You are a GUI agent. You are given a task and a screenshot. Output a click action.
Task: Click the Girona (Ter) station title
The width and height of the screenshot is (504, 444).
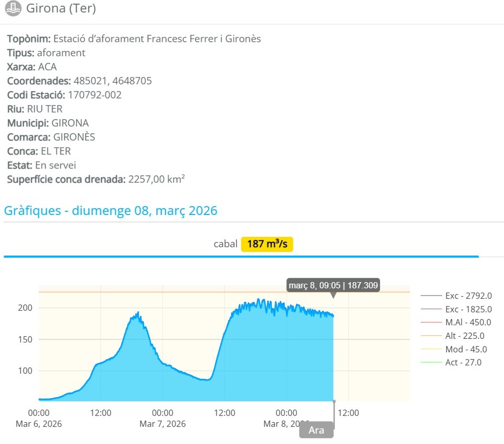pos(61,8)
